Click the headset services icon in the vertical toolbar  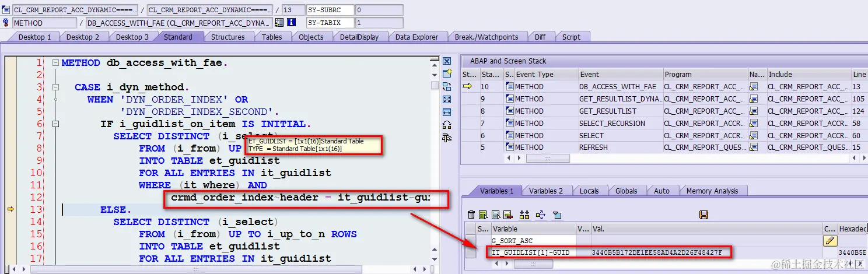(x=447, y=125)
